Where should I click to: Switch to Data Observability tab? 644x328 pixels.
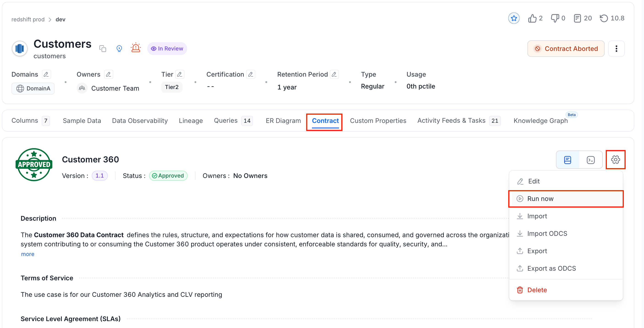click(140, 121)
